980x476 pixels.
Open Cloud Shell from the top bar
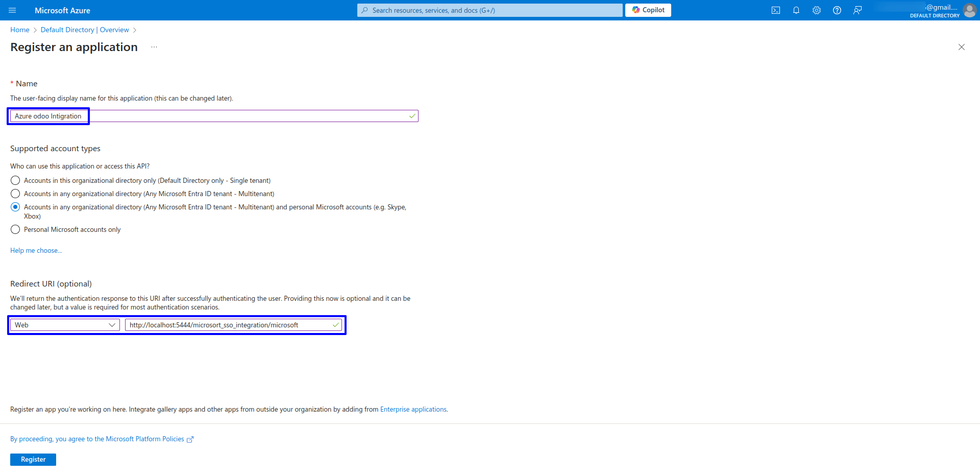point(776,10)
